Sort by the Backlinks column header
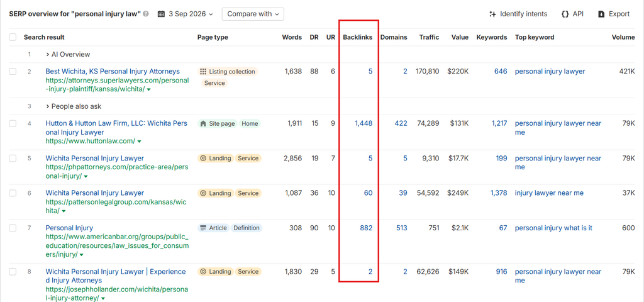Screen dimensions: 644x302 358,37
